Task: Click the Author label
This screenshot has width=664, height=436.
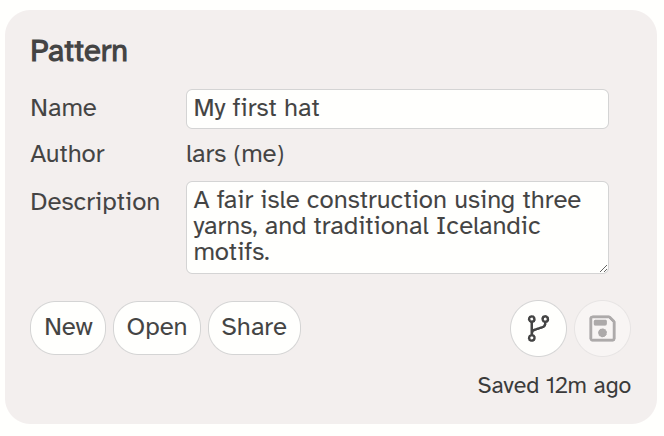Action: 67,154
